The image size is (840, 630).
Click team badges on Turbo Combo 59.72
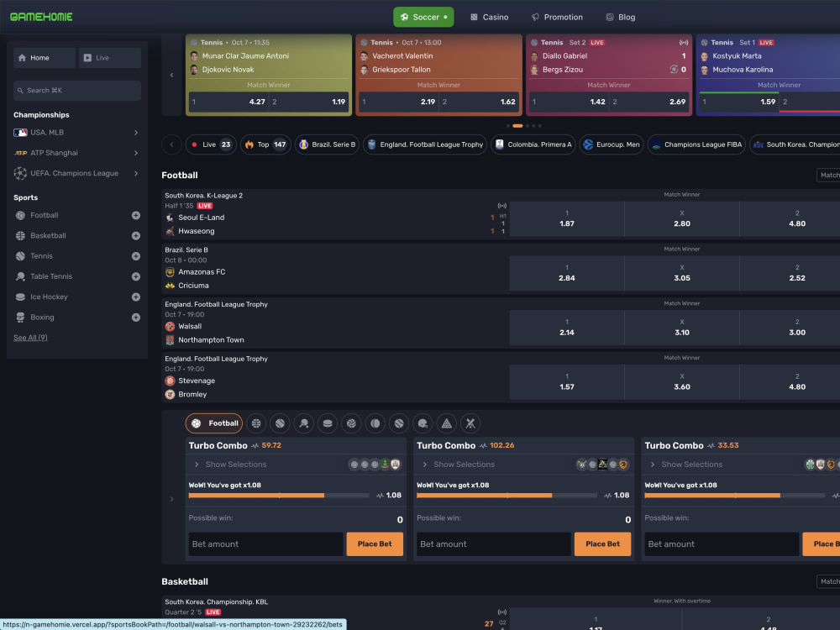pos(375,465)
